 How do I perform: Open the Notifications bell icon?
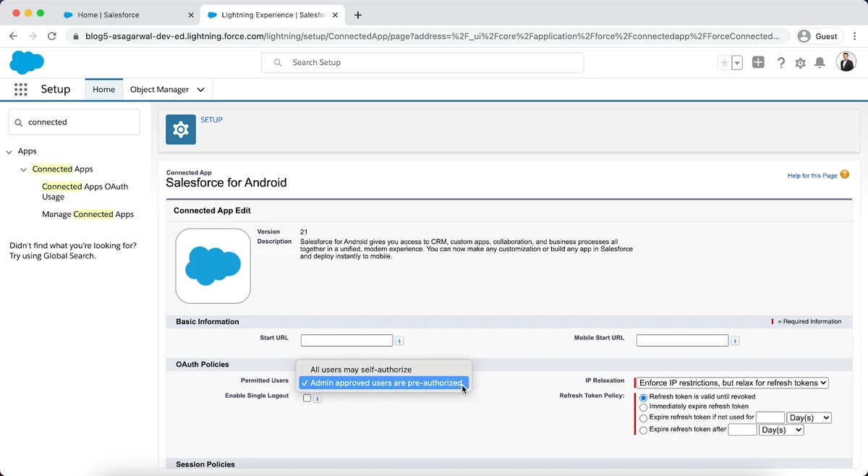coord(820,63)
